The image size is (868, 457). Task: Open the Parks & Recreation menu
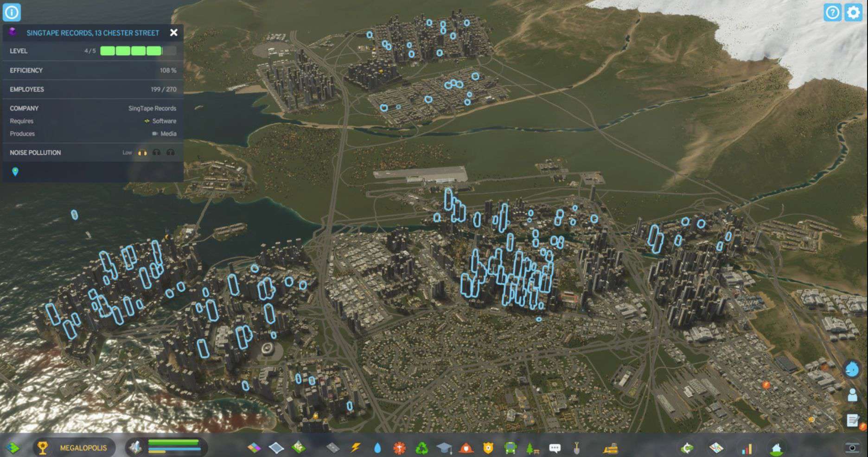(532, 448)
